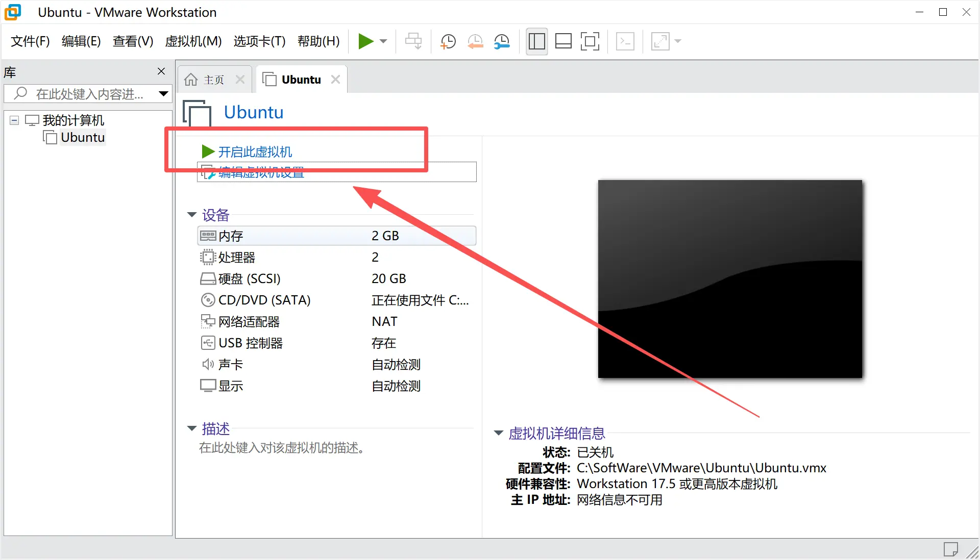Click the 网络信息不可用 IP address text
Screen dimensions: 980x560
pyautogui.click(x=620, y=499)
